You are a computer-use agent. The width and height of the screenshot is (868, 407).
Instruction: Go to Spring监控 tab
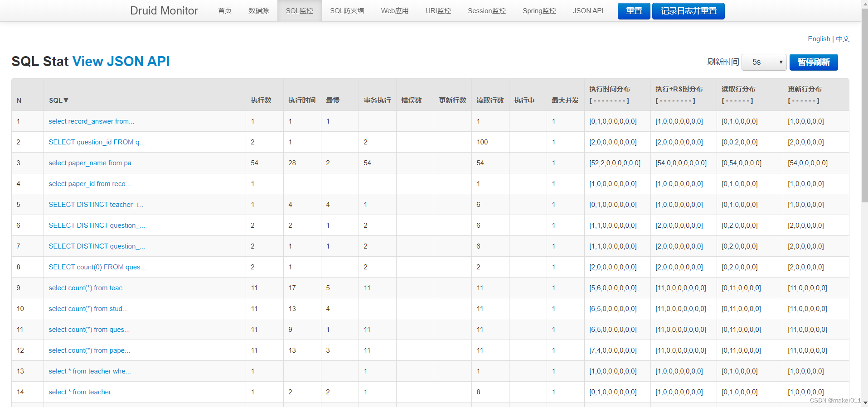click(x=539, y=10)
